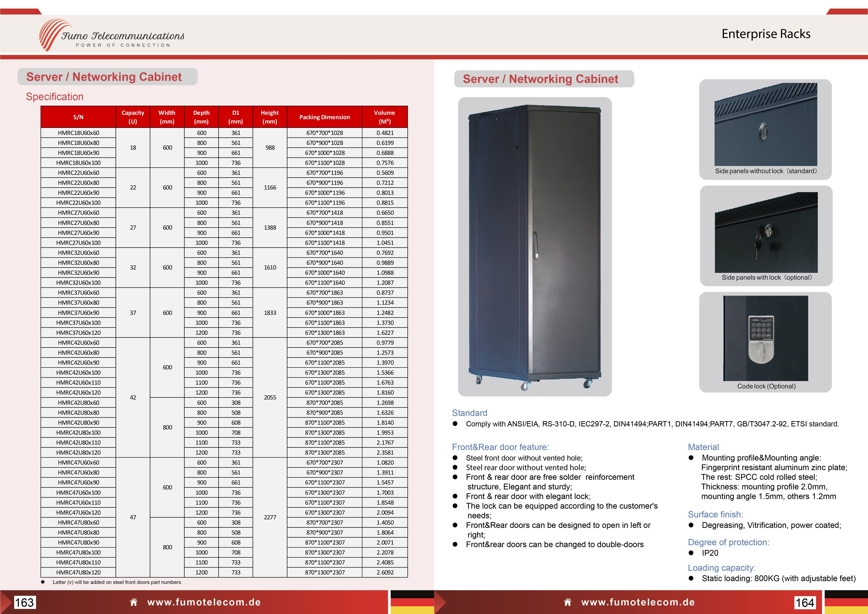Click the home icon beside left website URL
The height and width of the screenshot is (614, 868).
pos(133,602)
